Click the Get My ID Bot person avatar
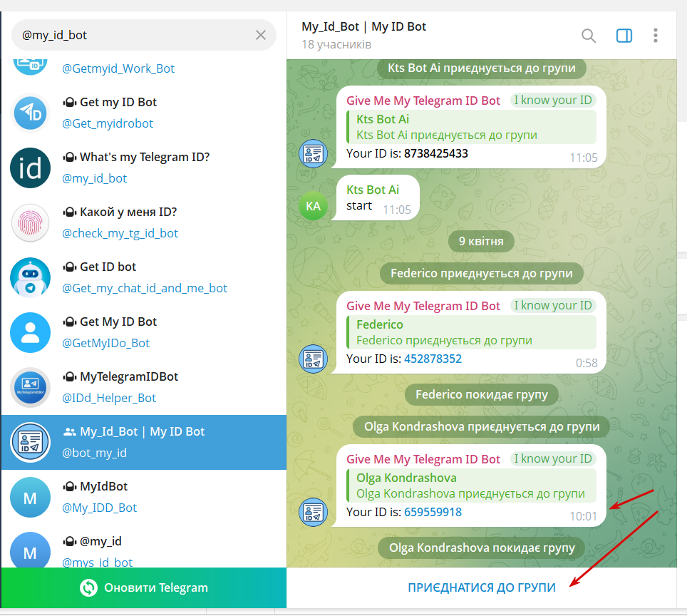 pos(30,332)
